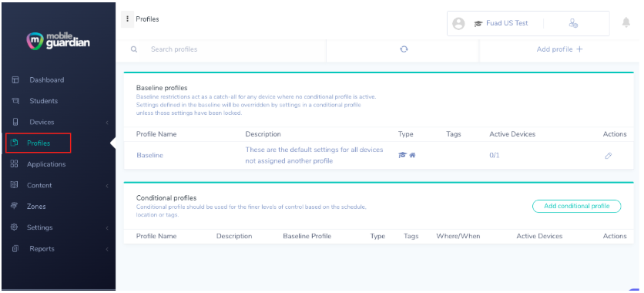Click Add conditional profile button

[577, 206]
